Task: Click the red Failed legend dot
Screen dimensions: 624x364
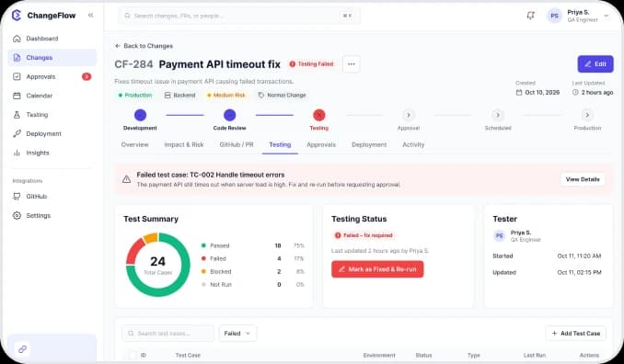Action: (x=203, y=258)
